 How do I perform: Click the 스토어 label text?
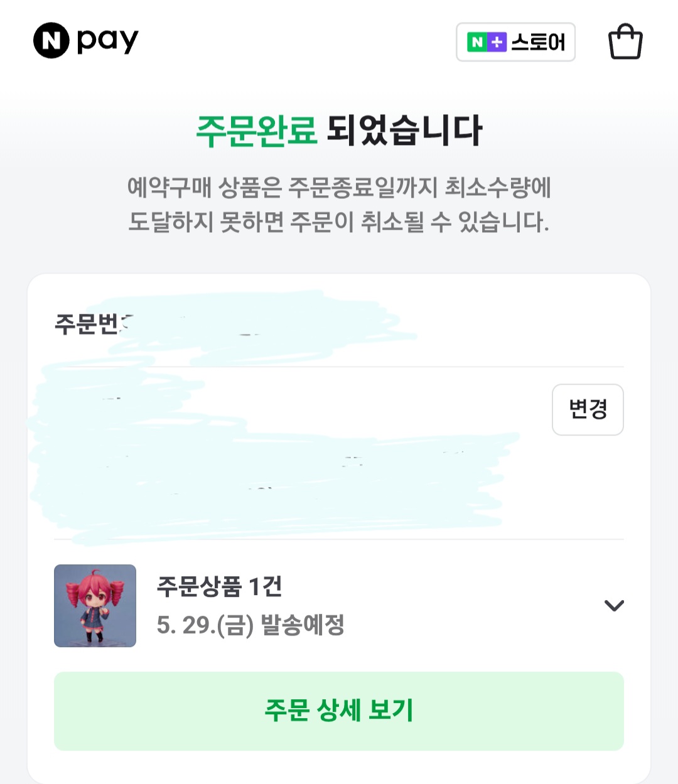pos(538,43)
